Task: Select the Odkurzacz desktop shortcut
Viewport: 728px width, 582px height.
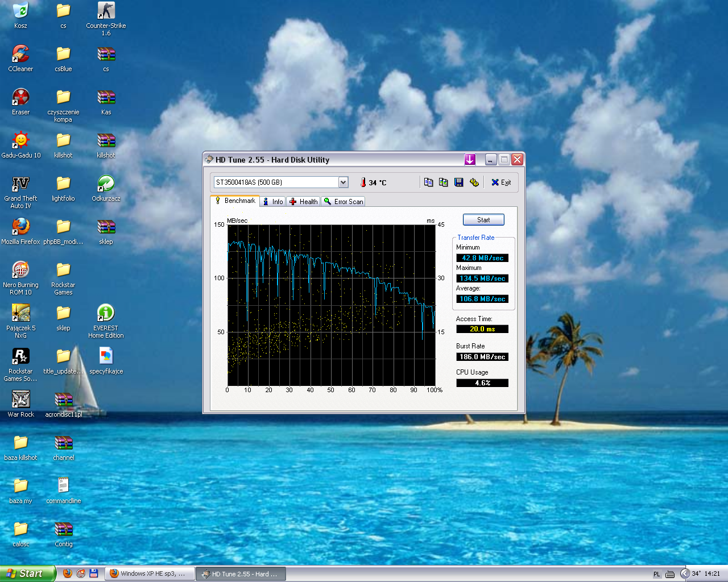Action: tap(106, 188)
